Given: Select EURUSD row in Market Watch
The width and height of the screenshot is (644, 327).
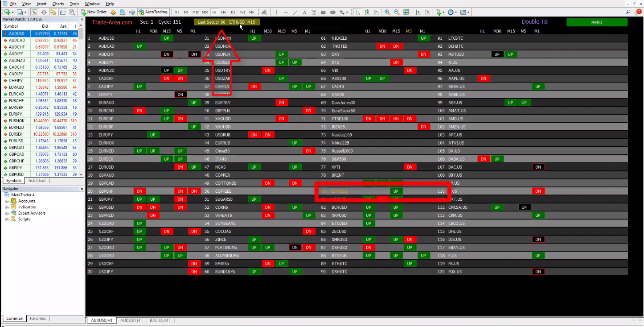Looking at the screenshot, I should click(x=40, y=141).
